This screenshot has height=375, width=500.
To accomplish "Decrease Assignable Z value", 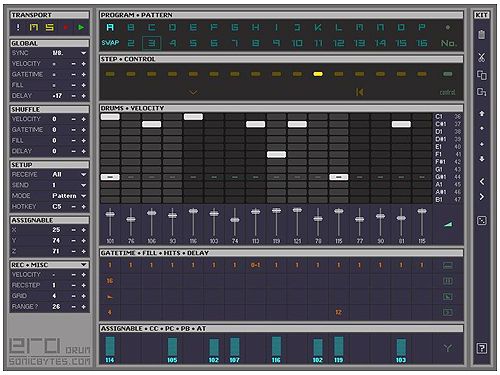I will [74, 251].
